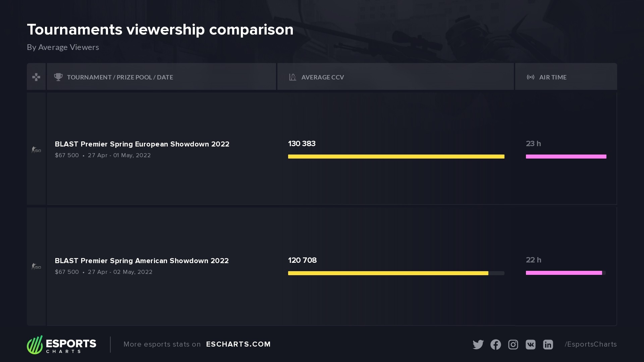644x362 pixels.
Task: Click the trophy icon in header
Action: 58,77
